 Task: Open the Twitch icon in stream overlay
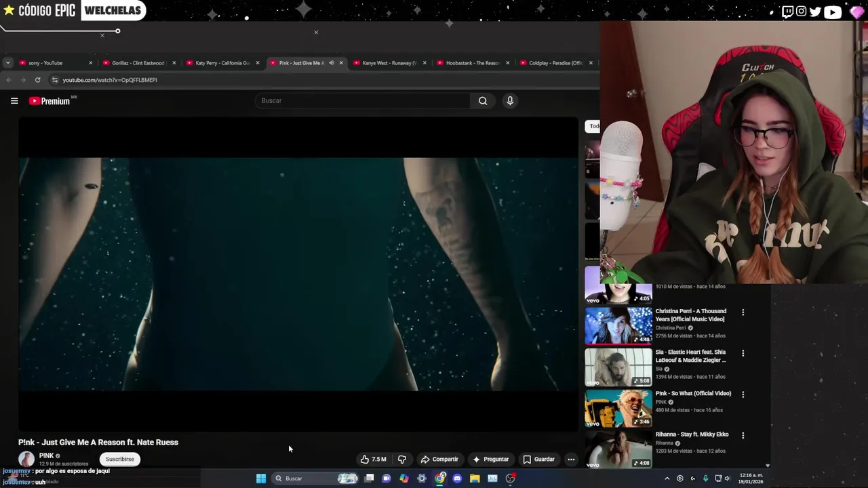[x=787, y=12]
